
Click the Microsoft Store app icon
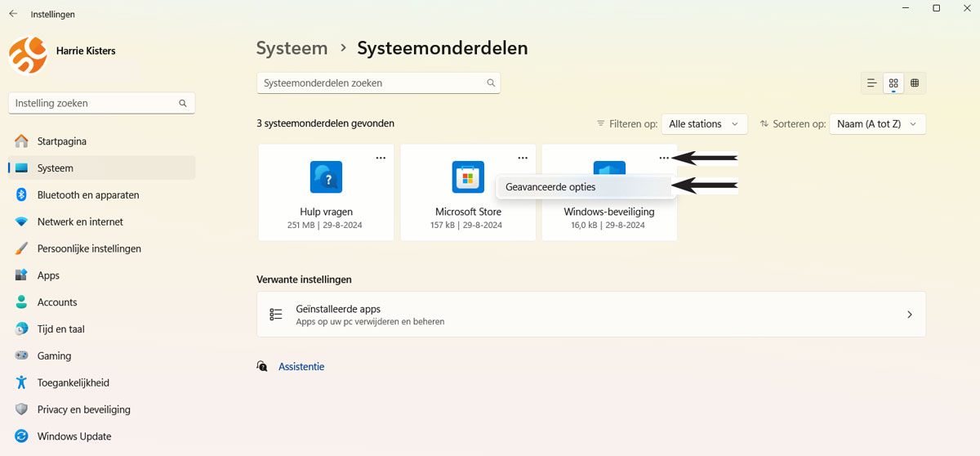click(468, 177)
